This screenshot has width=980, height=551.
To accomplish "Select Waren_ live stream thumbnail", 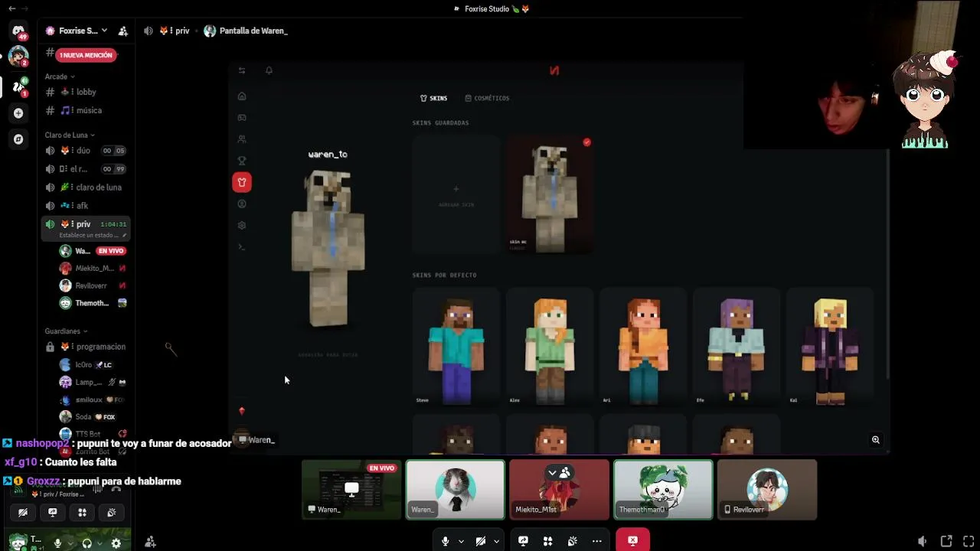I will click(351, 490).
